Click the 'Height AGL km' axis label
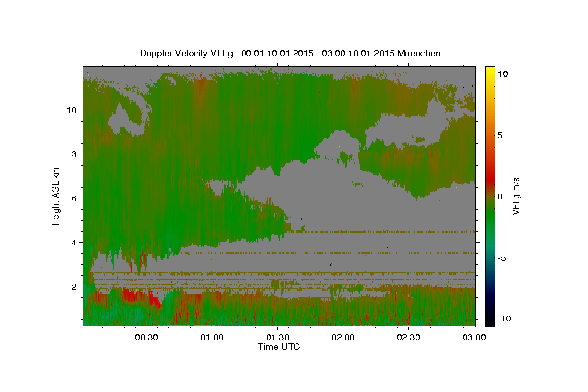Viewport: 588px width, 392px height. (56, 196)
